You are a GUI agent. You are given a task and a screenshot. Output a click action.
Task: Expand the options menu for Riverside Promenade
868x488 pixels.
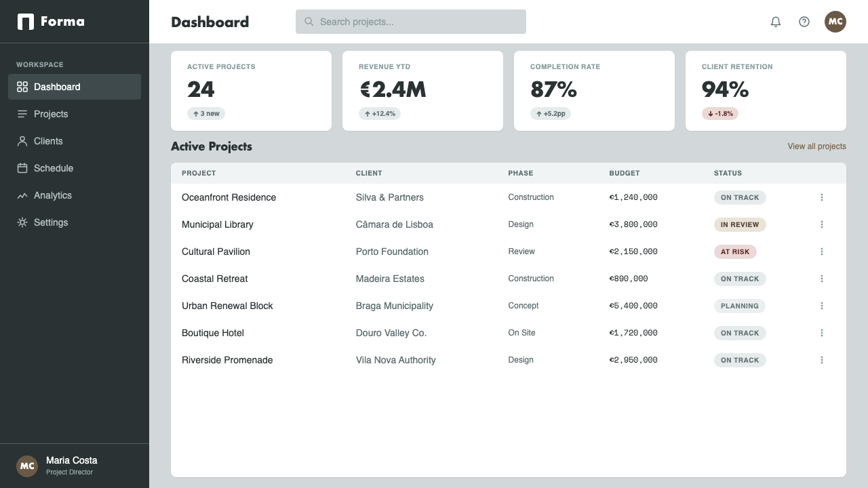click(822, 360)
